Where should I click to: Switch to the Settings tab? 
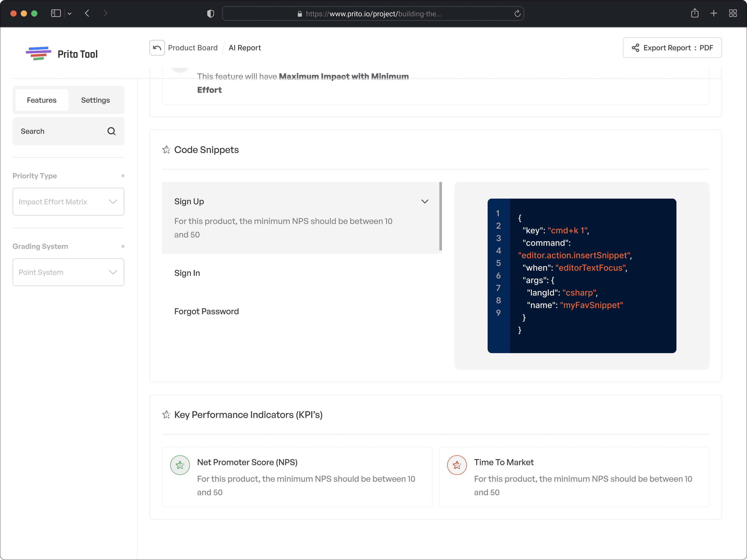95,100
